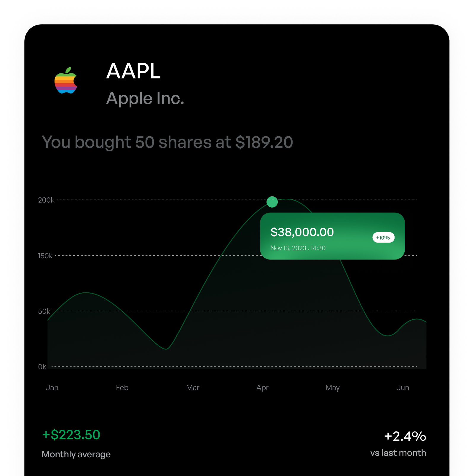The height and width of the screenshot is (476, 474).
Task: Select the May month label
Action: (x=333, y=388)
